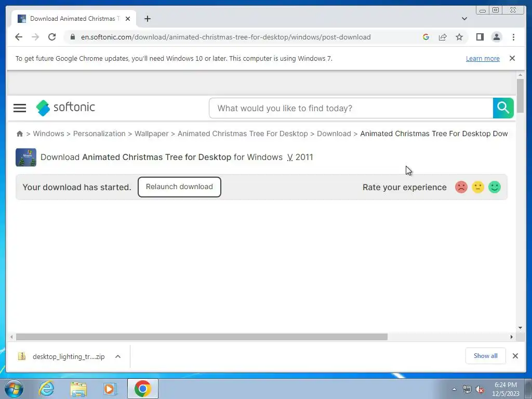
Task: View site info via the padlock icon
Action: (73, 37)
